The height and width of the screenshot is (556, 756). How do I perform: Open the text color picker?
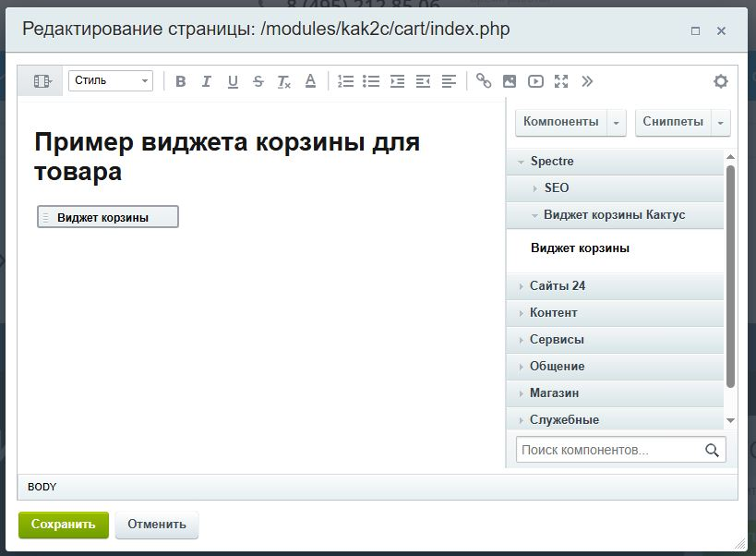(310, 81)
